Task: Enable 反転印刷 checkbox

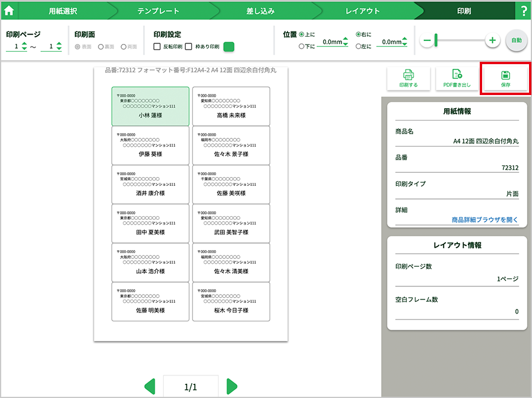Action: (157, 46)
